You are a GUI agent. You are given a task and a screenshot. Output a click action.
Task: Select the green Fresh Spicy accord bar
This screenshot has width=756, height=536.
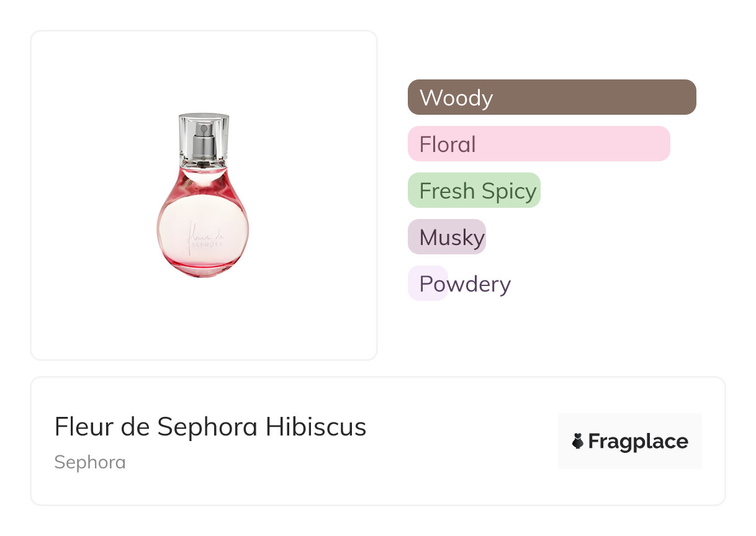coord(474,190)
